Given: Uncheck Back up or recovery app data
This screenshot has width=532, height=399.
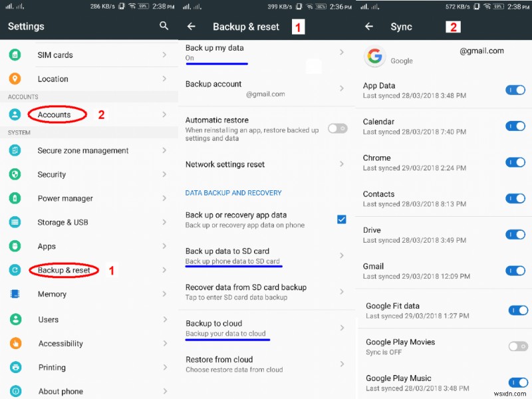Looking at the screenshot, I should pos(341,219).
